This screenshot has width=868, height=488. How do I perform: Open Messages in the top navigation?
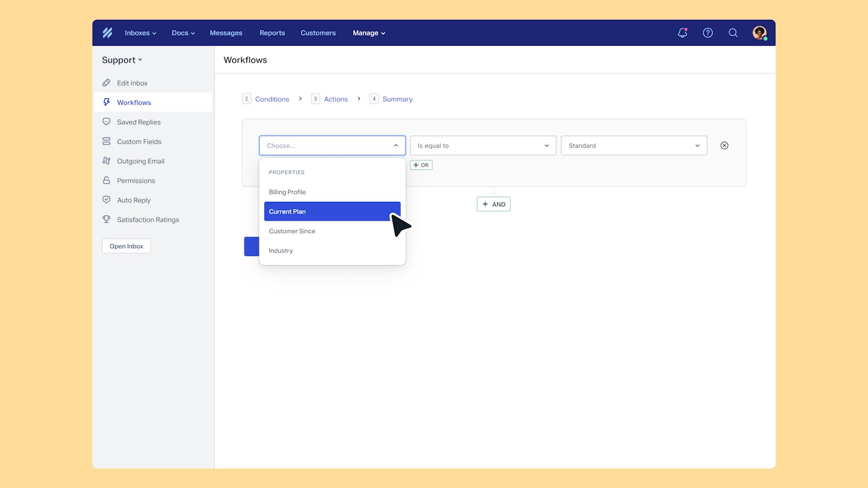[226, 33]
